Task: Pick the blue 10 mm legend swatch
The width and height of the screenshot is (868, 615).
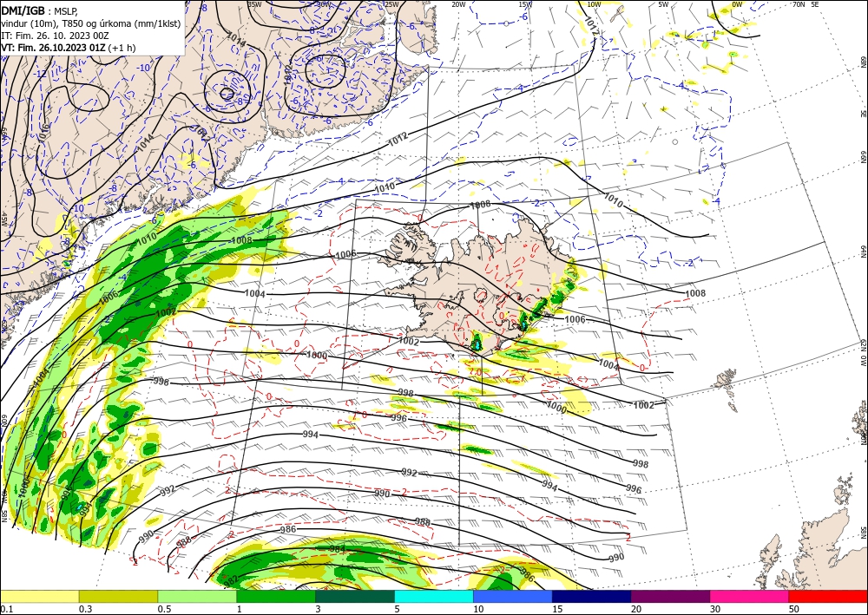Action: [513, 596]
